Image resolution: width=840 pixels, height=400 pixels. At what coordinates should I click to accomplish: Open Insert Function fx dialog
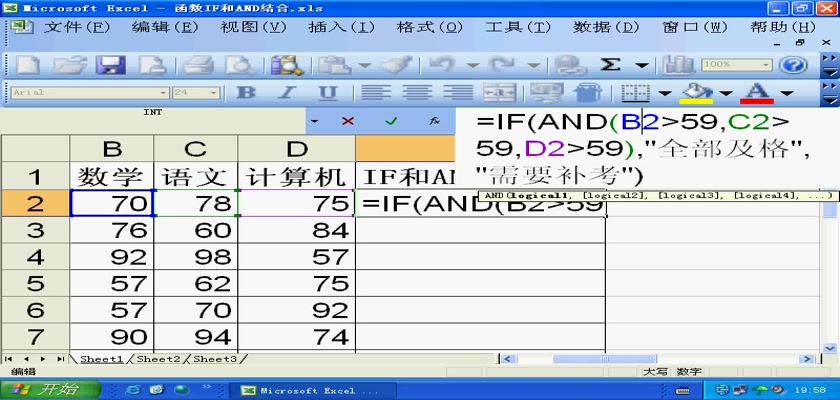tap(434, 121)
